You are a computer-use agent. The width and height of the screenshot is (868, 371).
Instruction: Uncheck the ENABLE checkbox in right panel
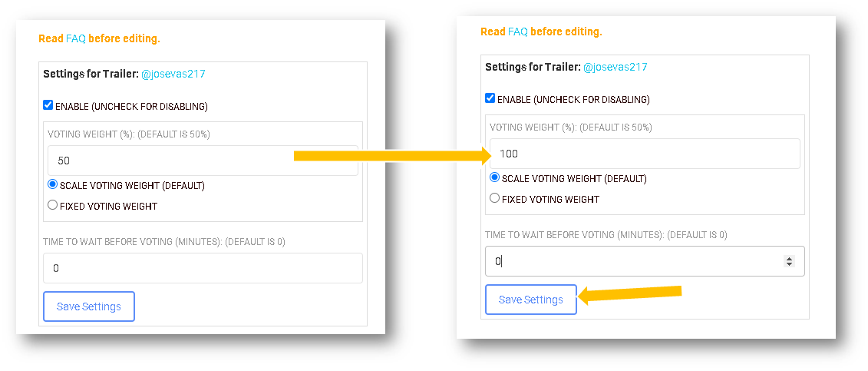[x=490, y=98]
